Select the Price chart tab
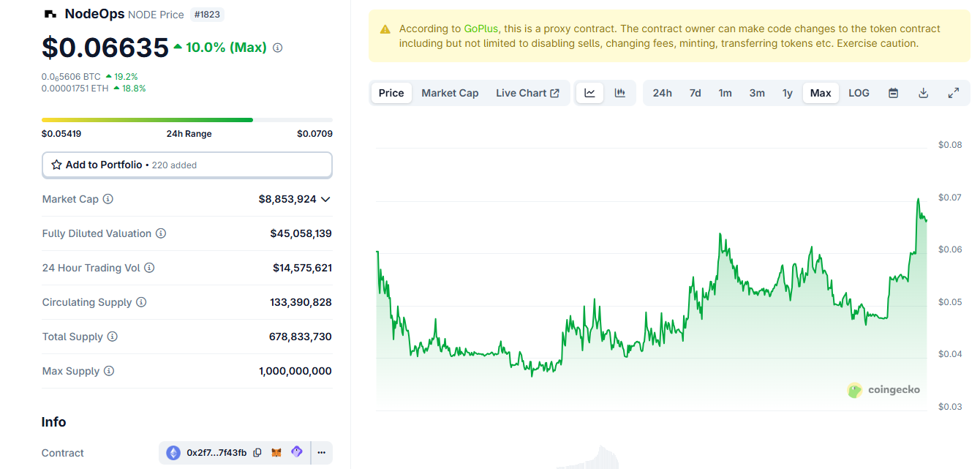Image resolution: width=980 pixels, height=469 pixels. coord(391,93)
